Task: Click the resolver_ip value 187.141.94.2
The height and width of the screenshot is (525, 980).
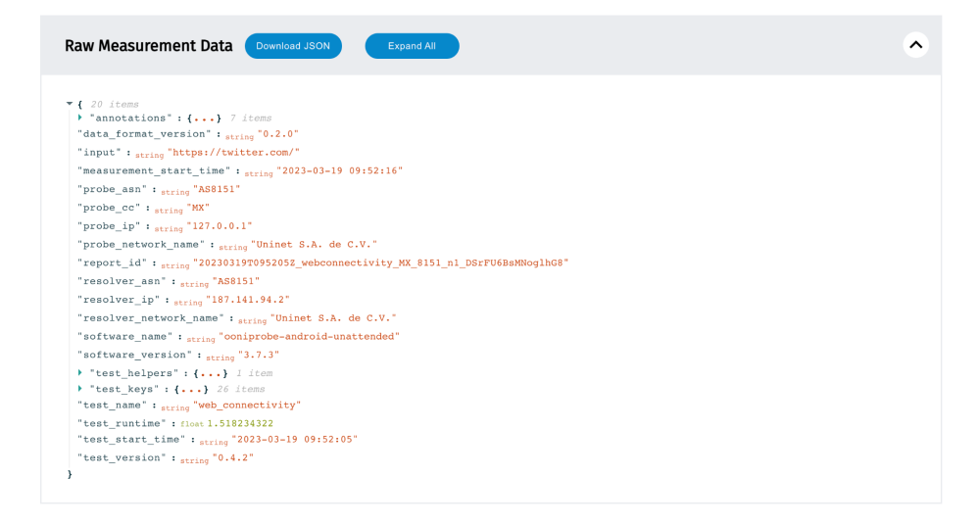Action: (248, 300)
